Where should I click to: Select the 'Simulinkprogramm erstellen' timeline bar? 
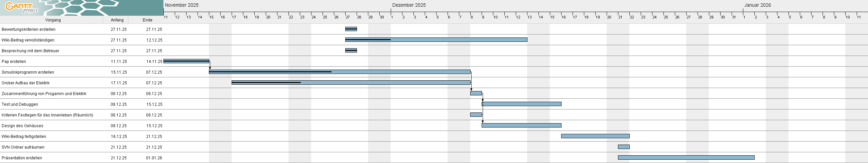(340, 72)
